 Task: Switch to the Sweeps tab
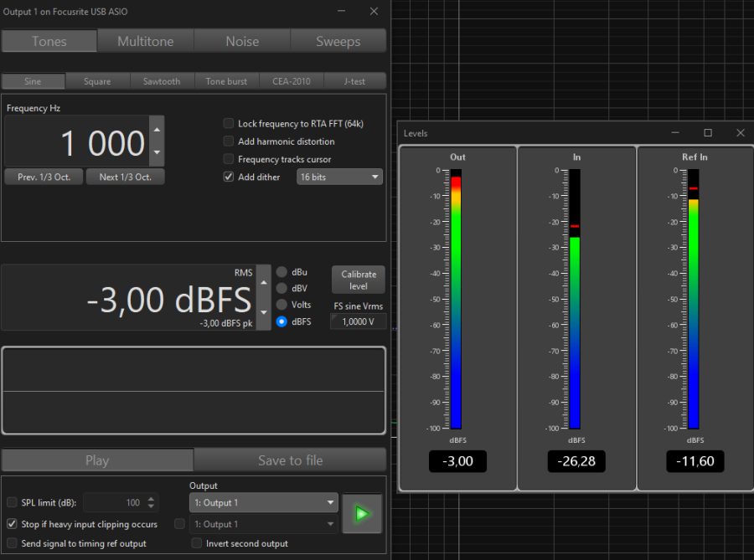pos(338,41)
